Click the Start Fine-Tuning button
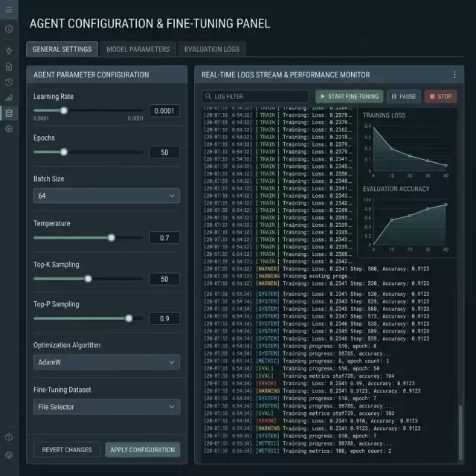 point(349,97)
